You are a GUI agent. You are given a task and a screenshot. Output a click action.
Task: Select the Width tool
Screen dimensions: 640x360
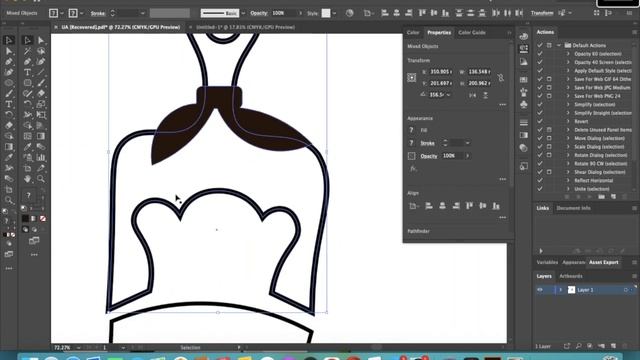tap(27, 115)
